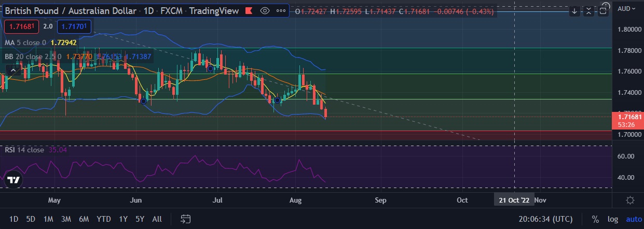Screen dimensions: 644x229
Task: Select the MA 5 close indicator legend
Action: pyautogui.click(x=25, y=42)
